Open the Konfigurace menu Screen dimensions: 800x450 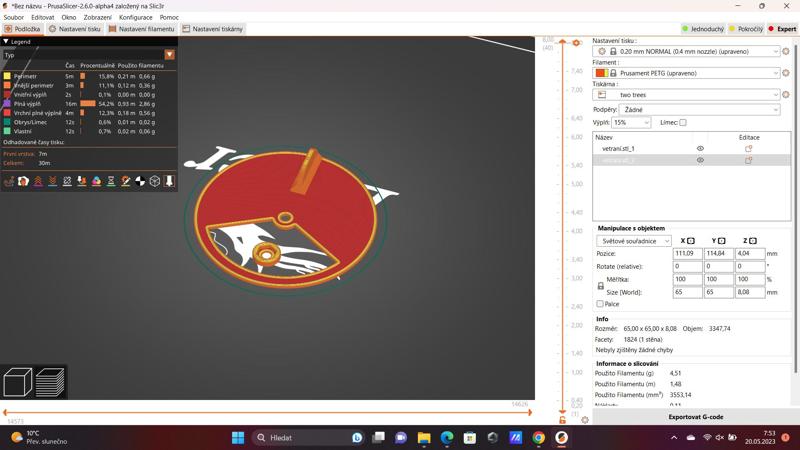coord(136,17)
